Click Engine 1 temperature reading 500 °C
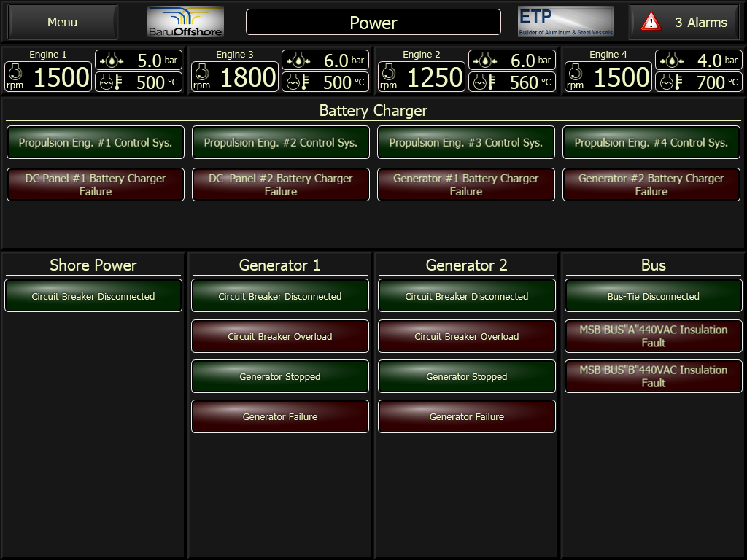 139,82
